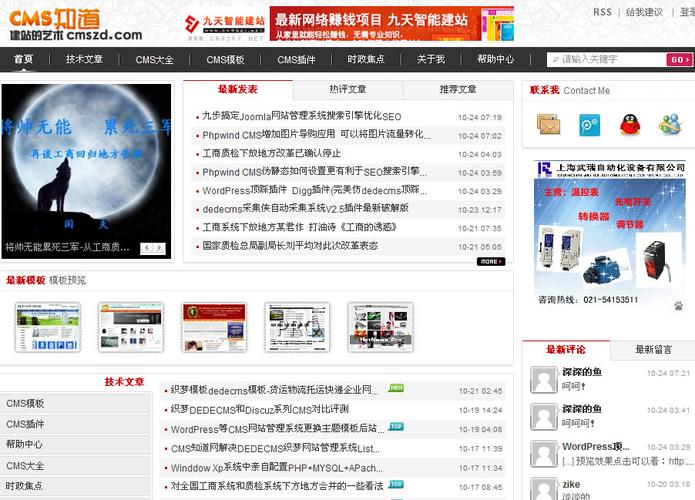Open the CMS模板 navigation menu item
Image resolution: width=695 pixels, height=500 pixels.
[x=225, y=60]
